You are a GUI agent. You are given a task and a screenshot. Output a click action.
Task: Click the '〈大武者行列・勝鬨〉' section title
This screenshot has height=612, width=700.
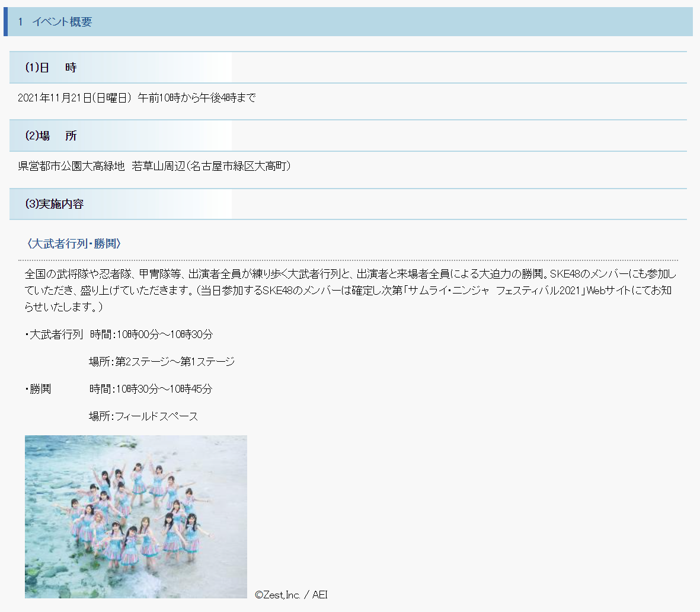(73, 244)
